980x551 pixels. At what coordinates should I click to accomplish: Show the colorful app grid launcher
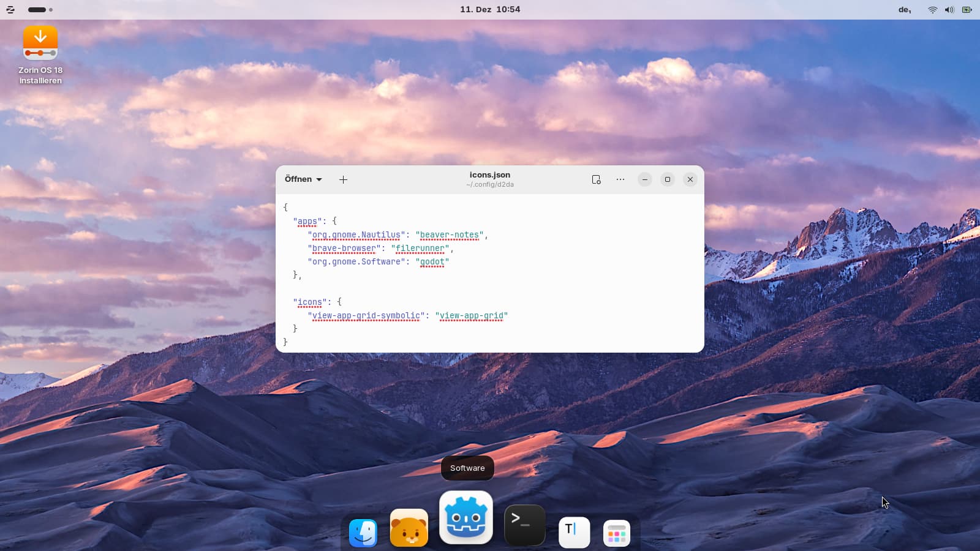click(616, 533)
